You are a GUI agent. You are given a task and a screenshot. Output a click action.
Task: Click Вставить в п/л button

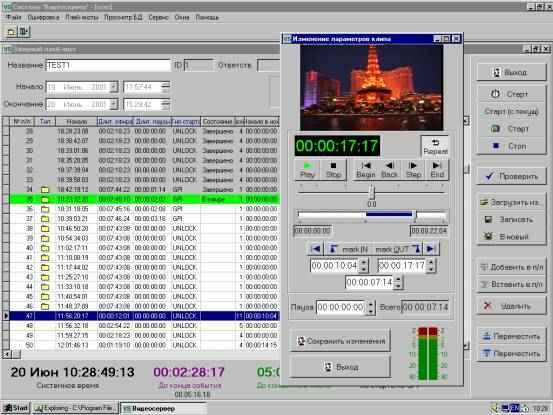click(511, 284)
